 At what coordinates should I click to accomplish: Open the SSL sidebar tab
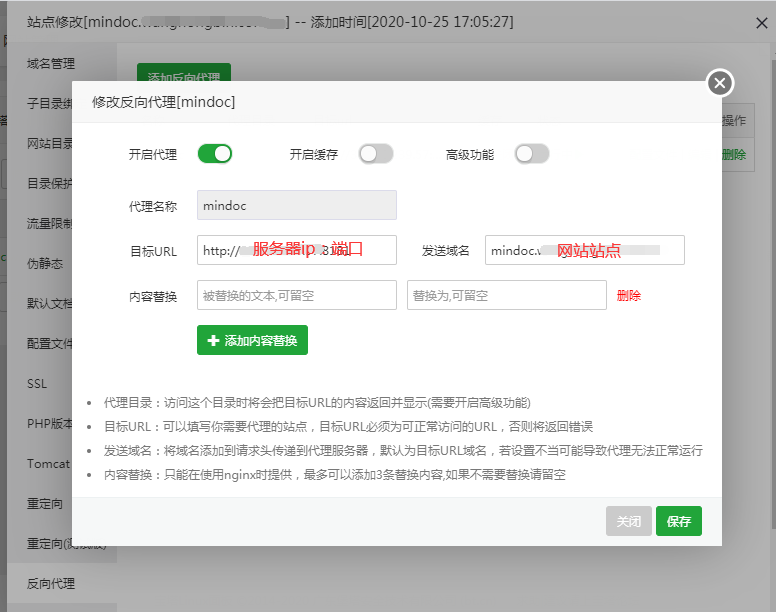[x=37, y=384]
